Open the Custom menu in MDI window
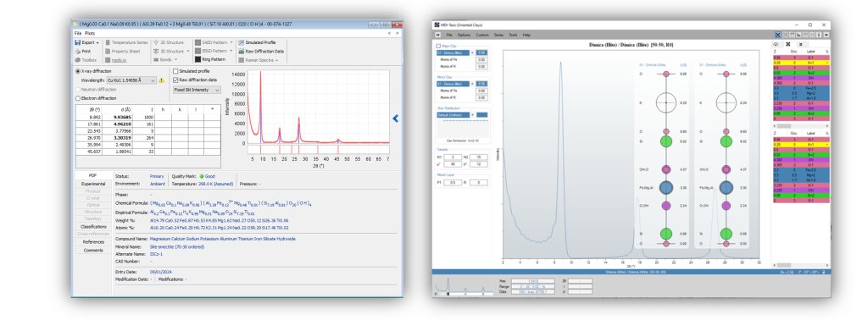868x320 pixels. coord(482,35)
